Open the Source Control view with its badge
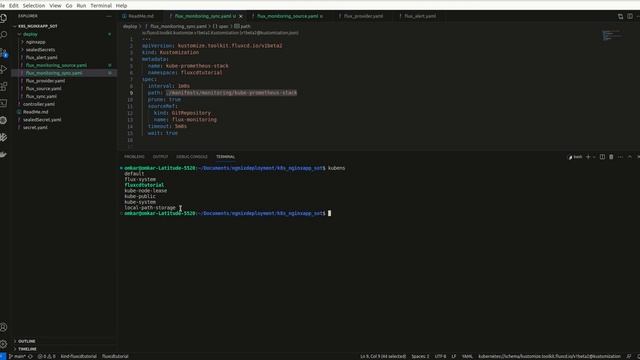This screenshot has height=360, width=640. click(x=4, y=52)
